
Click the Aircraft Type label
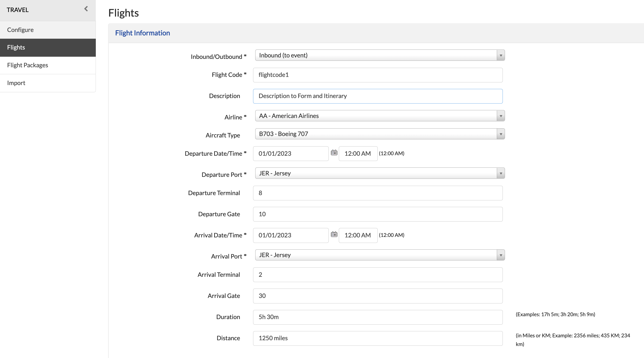223,135
